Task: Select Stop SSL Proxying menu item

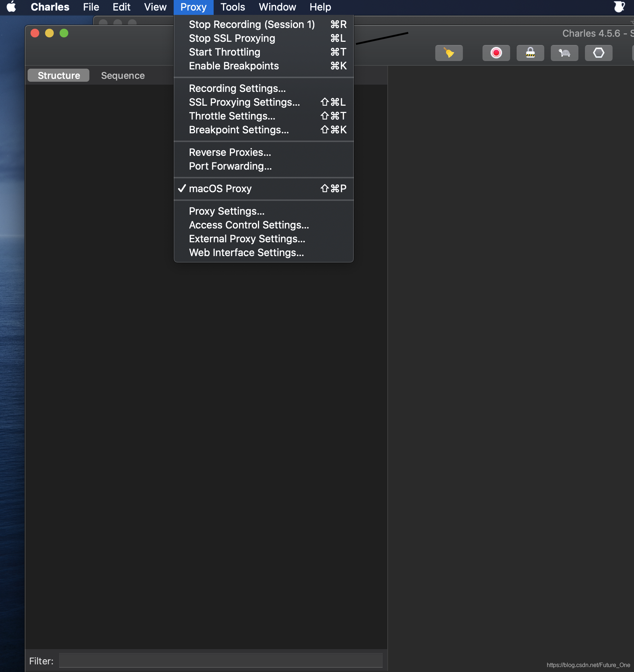Action: coord(264,38)
